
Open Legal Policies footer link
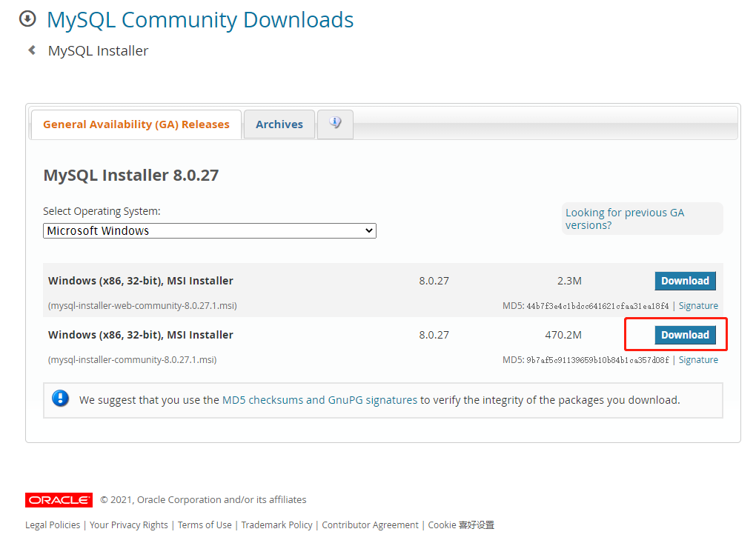pyautogui.click(x=53, y=525)
